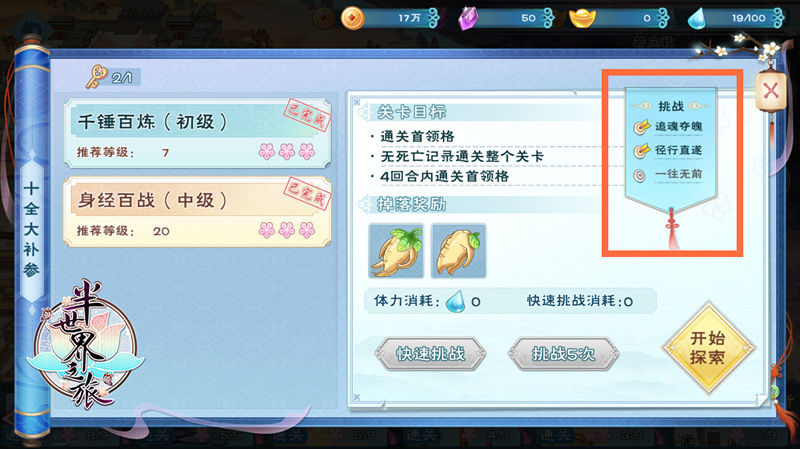Add coins via 17万 bar plus ornament

[x=434, y=18]
